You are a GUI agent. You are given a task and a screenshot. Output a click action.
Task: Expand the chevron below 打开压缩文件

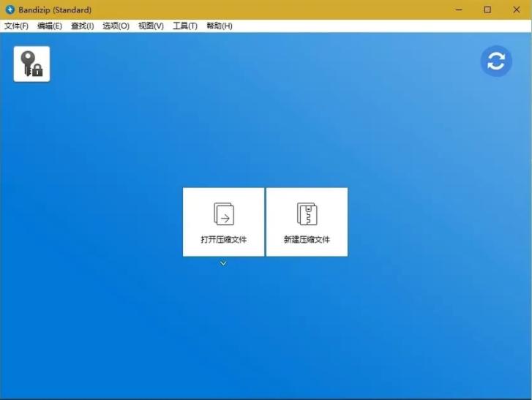click(x=223, y=263)
